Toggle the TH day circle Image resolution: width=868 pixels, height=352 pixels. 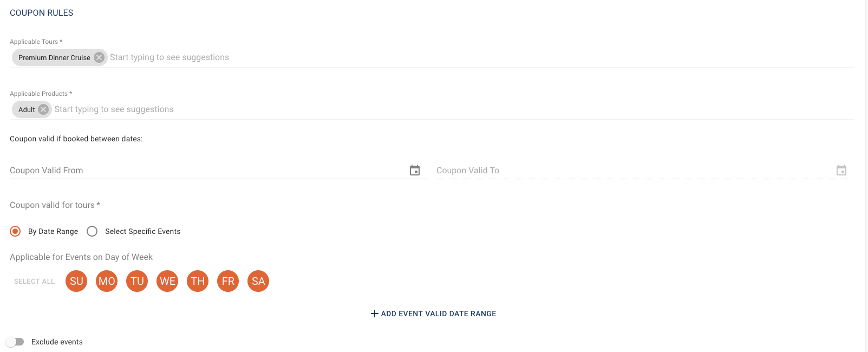click(x=198, y=281)
